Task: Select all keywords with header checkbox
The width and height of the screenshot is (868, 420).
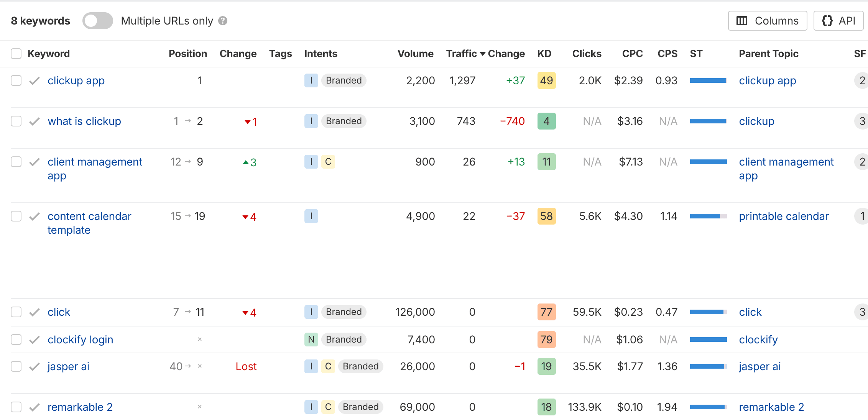Action: (16, 54)
